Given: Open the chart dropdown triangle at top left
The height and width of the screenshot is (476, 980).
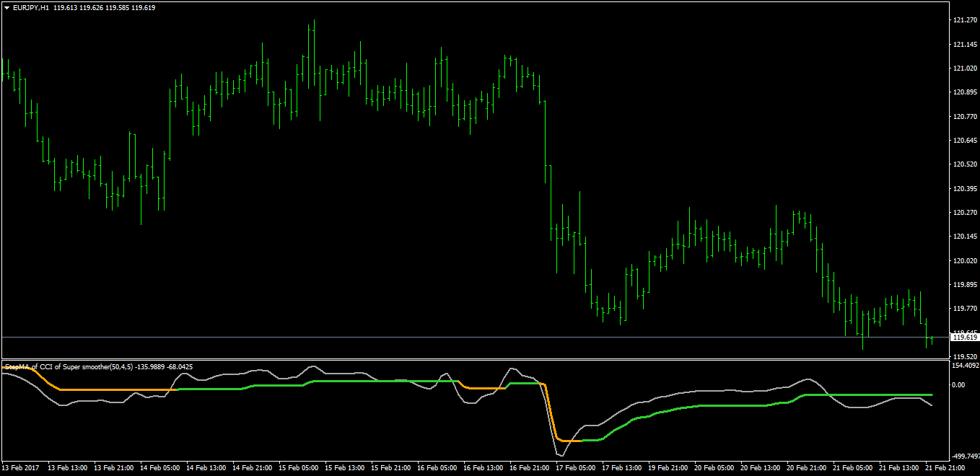Looking at the screenshot, I should [9, 7].
